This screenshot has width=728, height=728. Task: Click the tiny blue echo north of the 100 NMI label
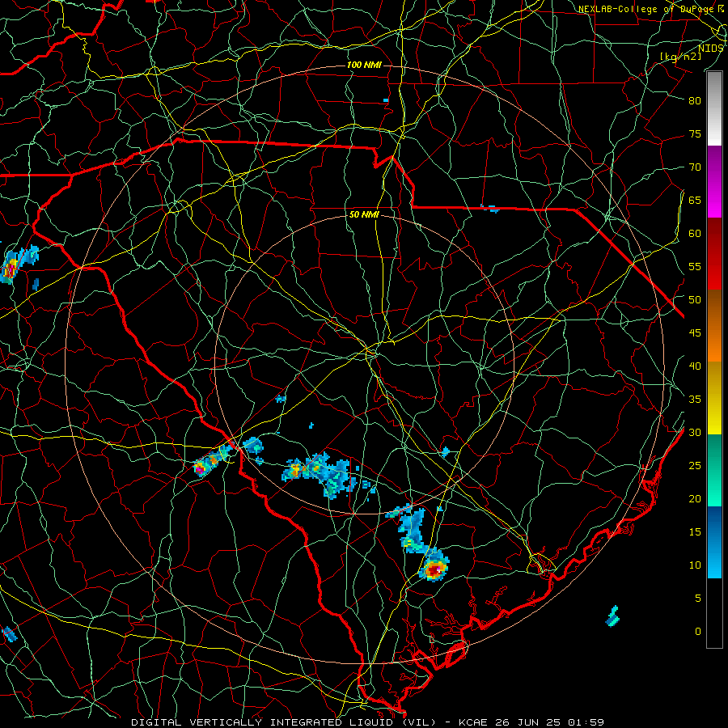(386, 100)
